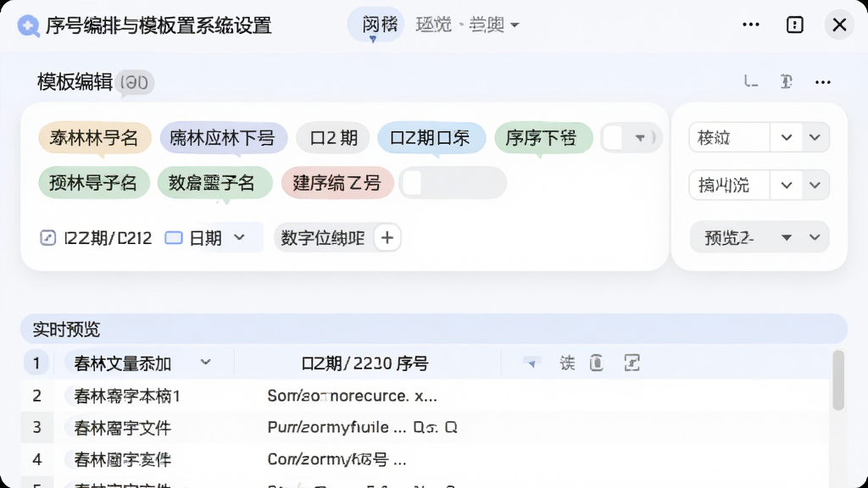
Task: Close the settings dialog with X
Action: point(839,25)
